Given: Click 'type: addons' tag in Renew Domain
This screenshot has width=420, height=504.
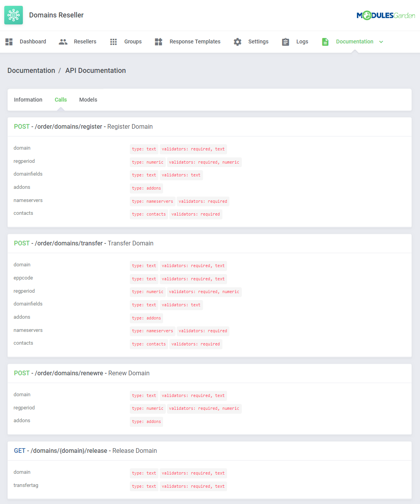Looking at the screenshot, I should pos(146,422).
